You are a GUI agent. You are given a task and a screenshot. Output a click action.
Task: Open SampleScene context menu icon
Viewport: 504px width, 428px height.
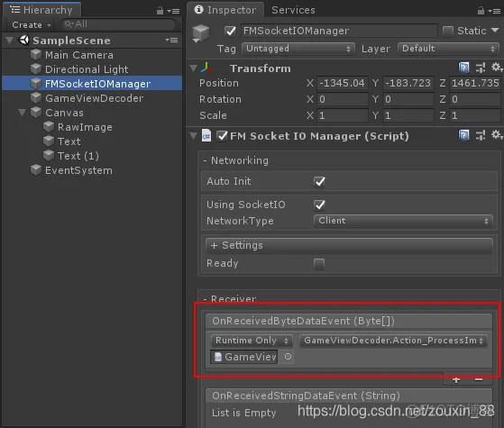pyautogui.click(x=171, y=41)
